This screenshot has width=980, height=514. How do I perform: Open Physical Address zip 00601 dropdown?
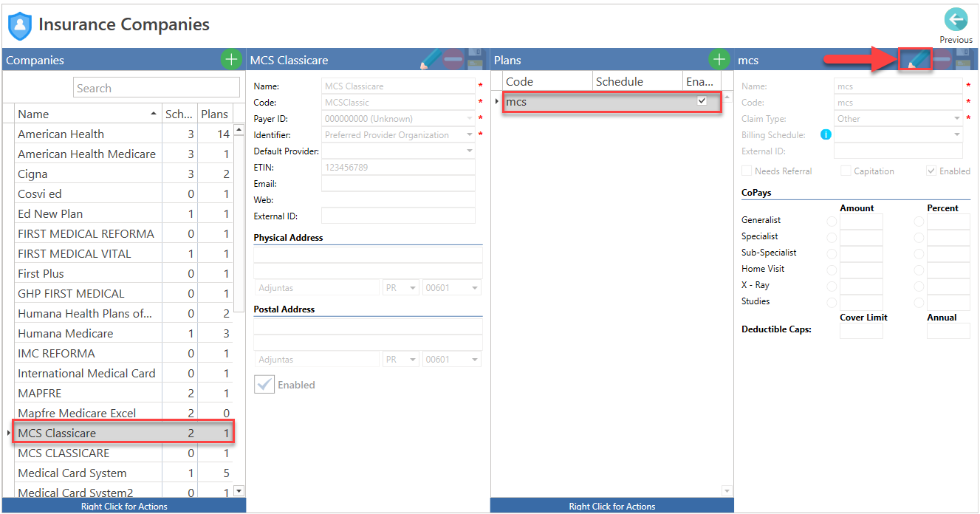[474, 287]
